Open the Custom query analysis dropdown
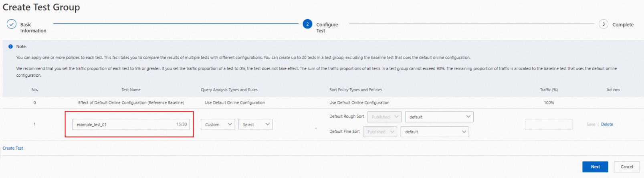The height and width of the screenshot is (178, 644). click(218, 125)
